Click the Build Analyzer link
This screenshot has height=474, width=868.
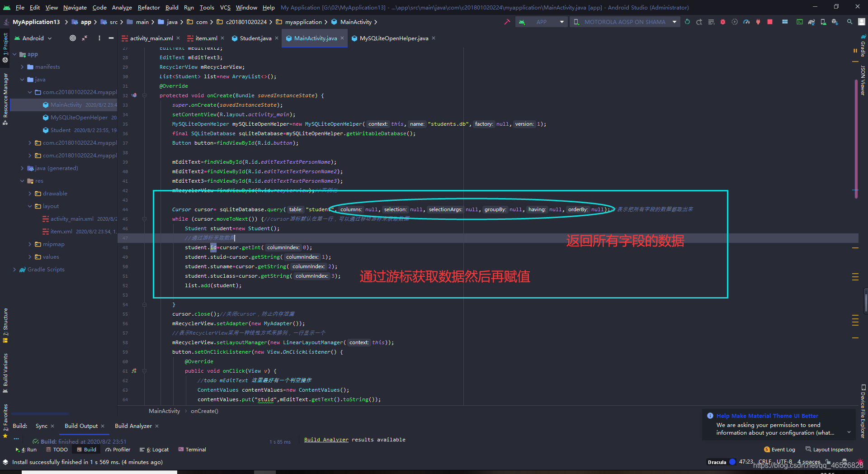click(326, 440)
